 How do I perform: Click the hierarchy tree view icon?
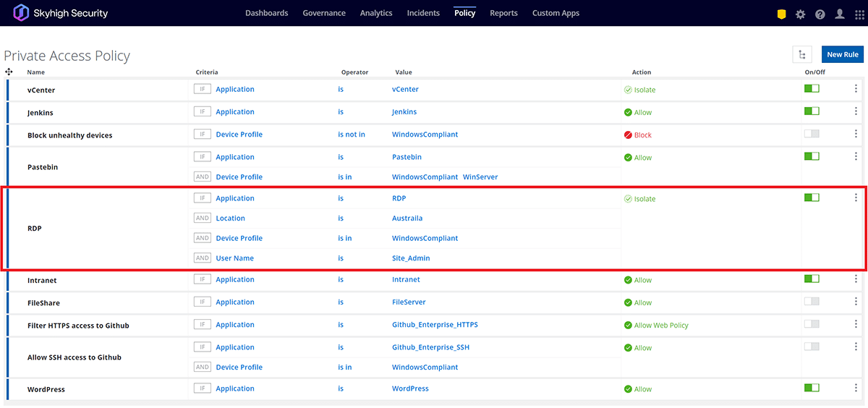(801, 54)
